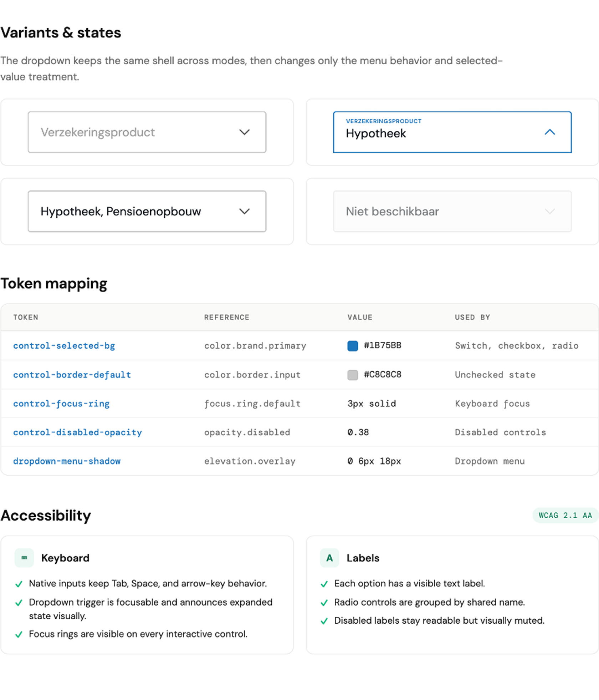This screenshot has height=700, width=599.
Task: Open the control-focus-ring token link
Action: click(61, 404)
